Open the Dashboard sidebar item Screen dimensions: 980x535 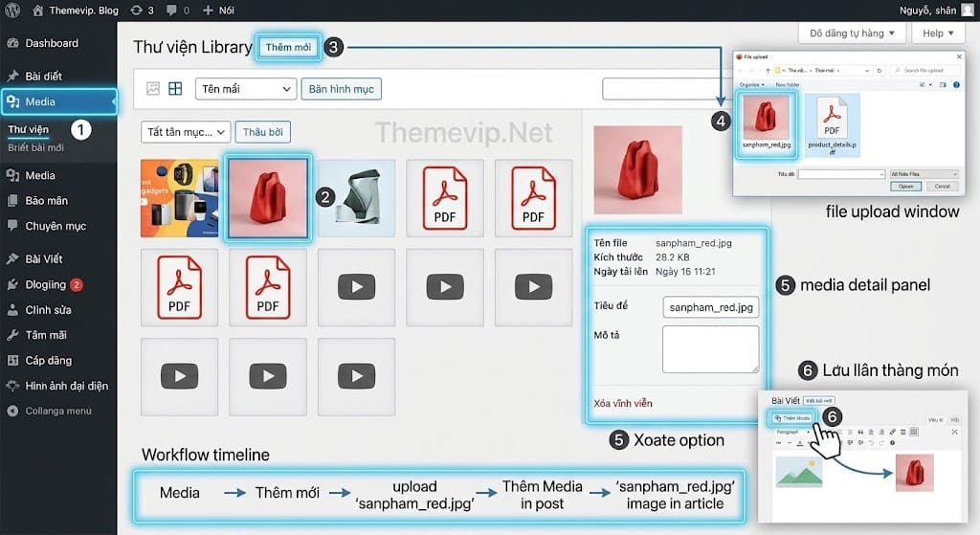coord(51,43)
